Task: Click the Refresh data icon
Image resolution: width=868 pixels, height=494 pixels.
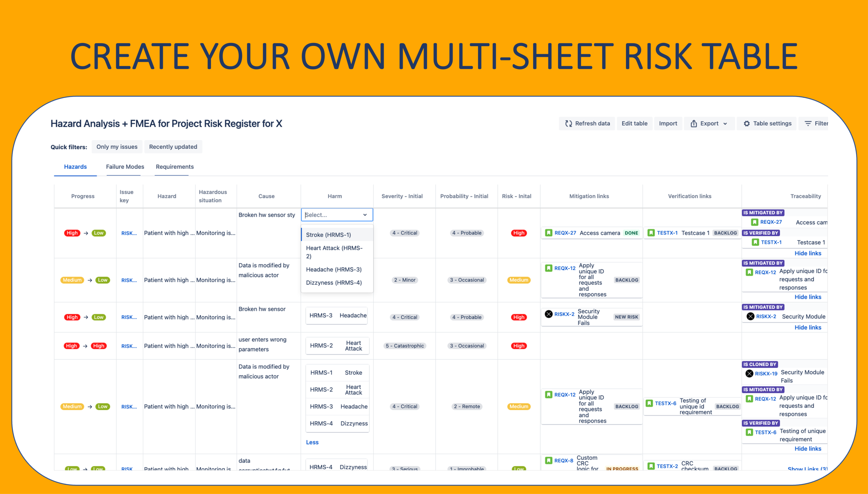Action: [x=568, y=124]
